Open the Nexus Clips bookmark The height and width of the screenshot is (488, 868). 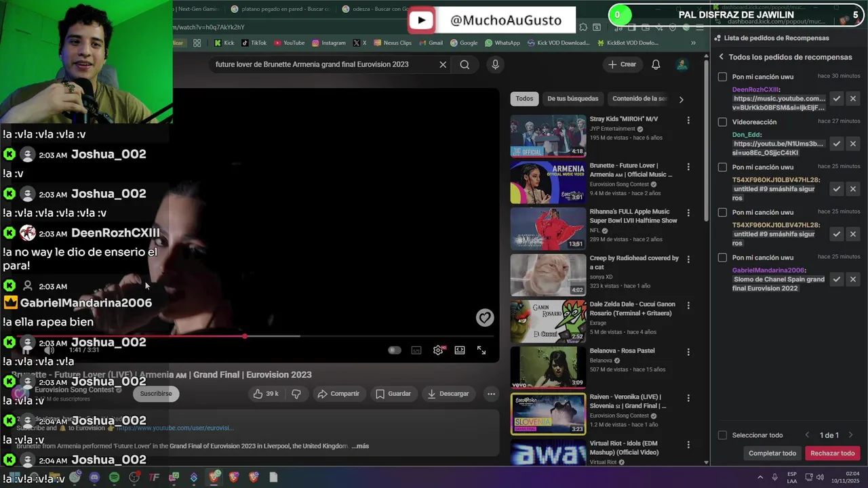tap(392, 43)
